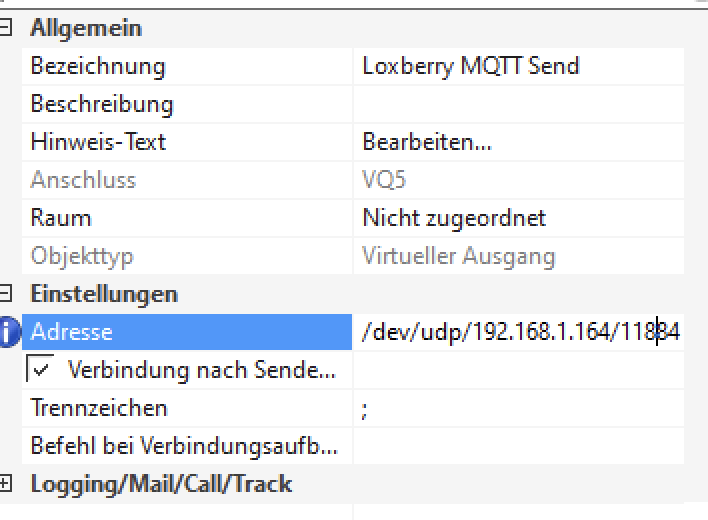Image resolution: width=708 pixels, height=520 pixels.
Task: Select the Bezeichnung property row label
Action: pyautogui.click(x=98, y=67)
